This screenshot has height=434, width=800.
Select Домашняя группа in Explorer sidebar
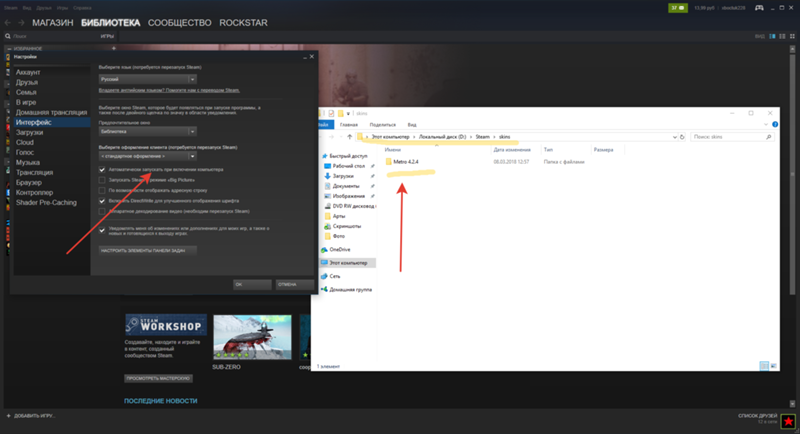pyautogui.click(x=350, y=289)
